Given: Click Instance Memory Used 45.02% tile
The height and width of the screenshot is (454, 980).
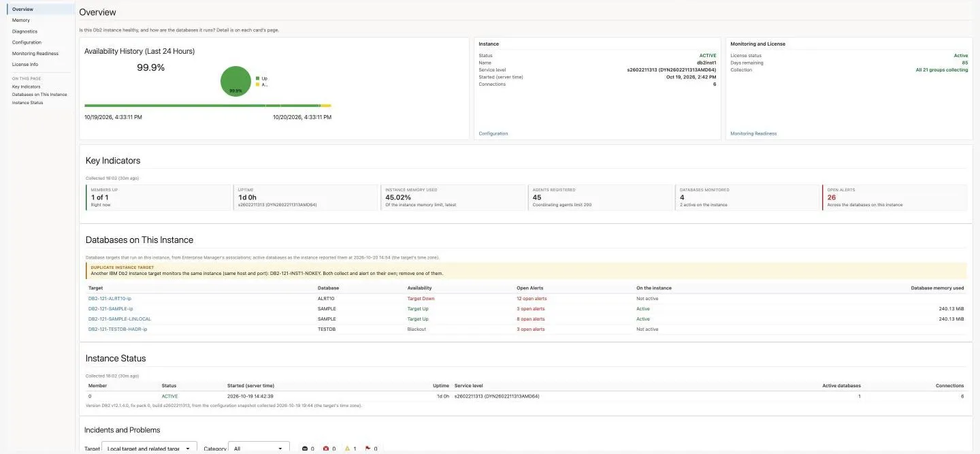Looking at the screenshot, I should (454, 197).
